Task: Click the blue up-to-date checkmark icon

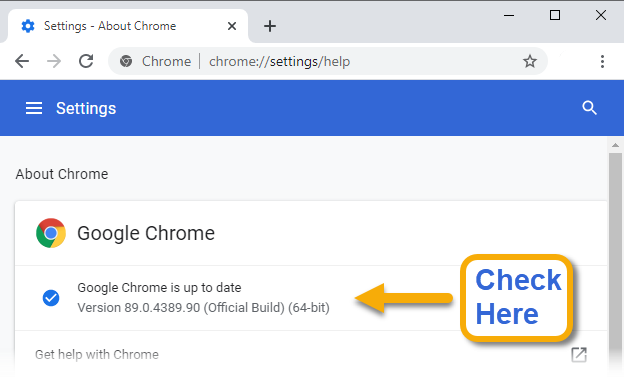Action: [51, 298]
